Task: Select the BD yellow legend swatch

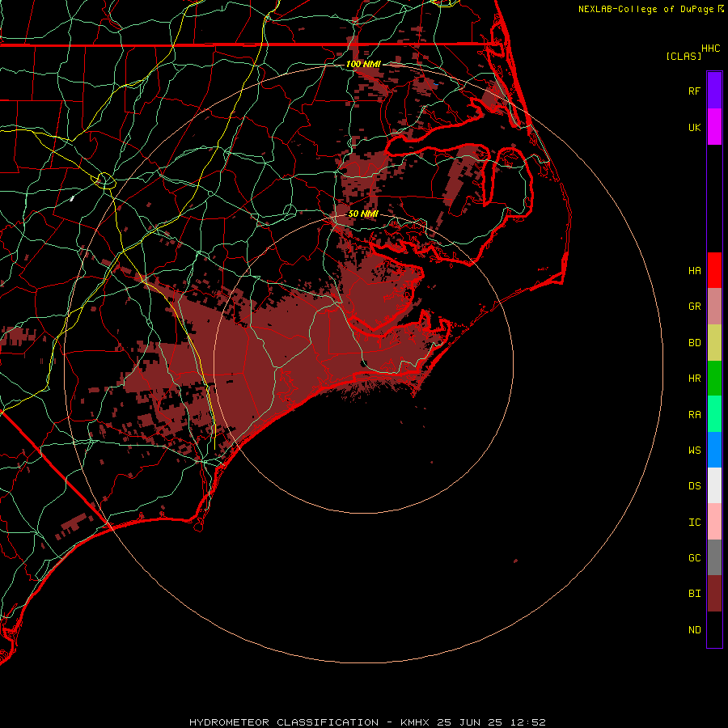Action: click(x=714, y=343)
